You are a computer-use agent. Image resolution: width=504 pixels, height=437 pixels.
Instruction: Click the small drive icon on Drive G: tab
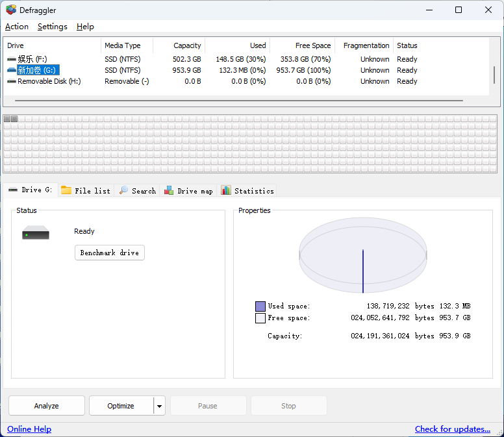point(13,190)
